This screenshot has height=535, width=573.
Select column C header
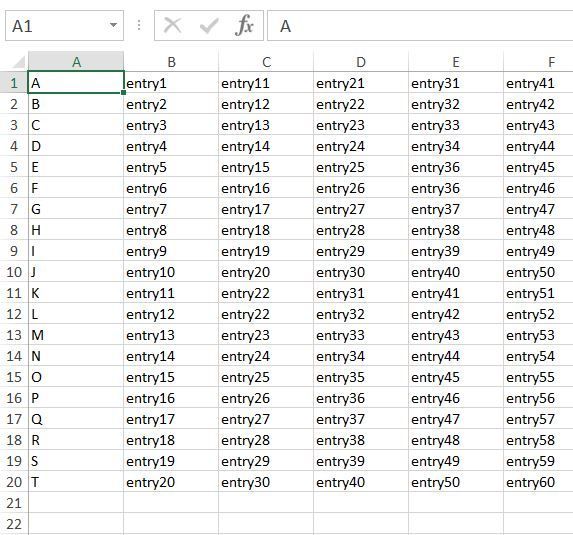click(x=266, y=62)
